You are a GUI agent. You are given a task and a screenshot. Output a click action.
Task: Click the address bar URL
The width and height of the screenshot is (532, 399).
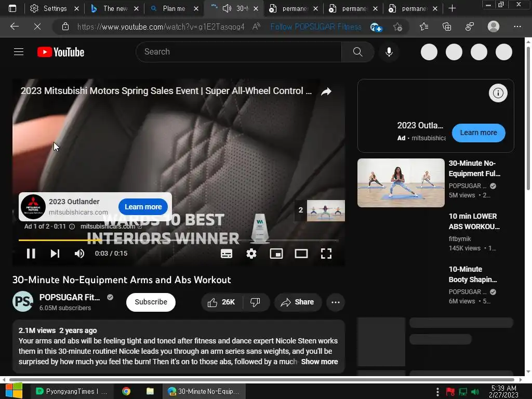click(161, 27)
